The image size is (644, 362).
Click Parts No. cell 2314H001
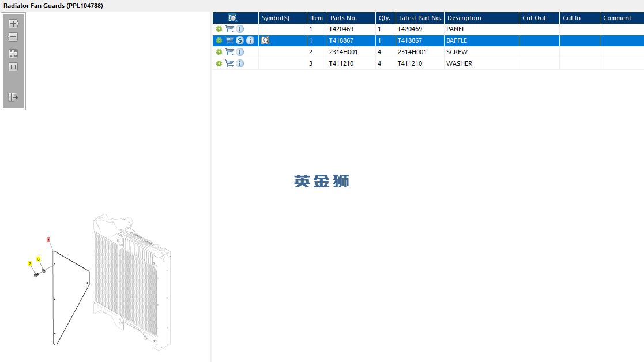coord(351,52)
